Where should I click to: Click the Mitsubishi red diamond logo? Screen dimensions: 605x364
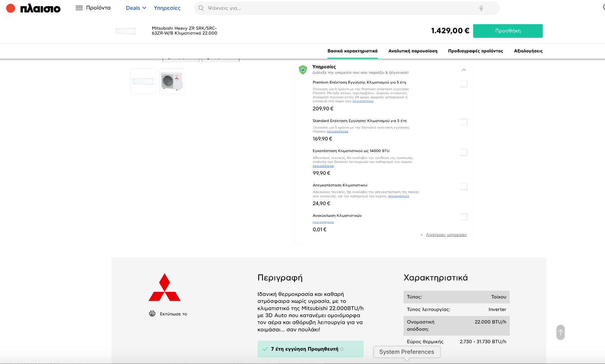pos(164,287)
